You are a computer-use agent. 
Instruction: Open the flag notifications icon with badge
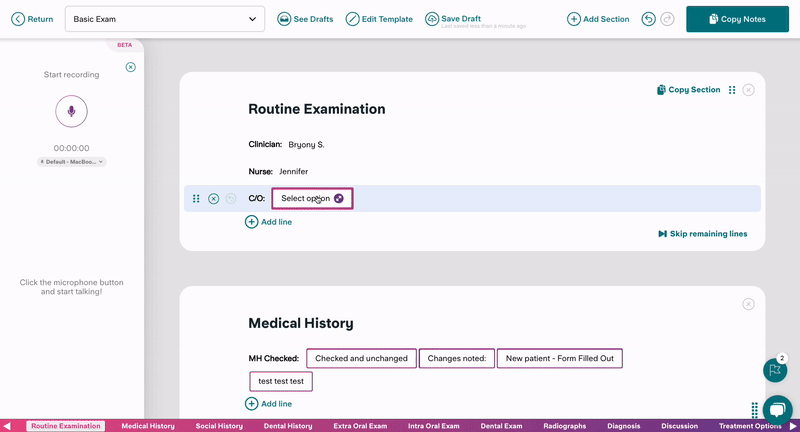(x=775, y=370)
